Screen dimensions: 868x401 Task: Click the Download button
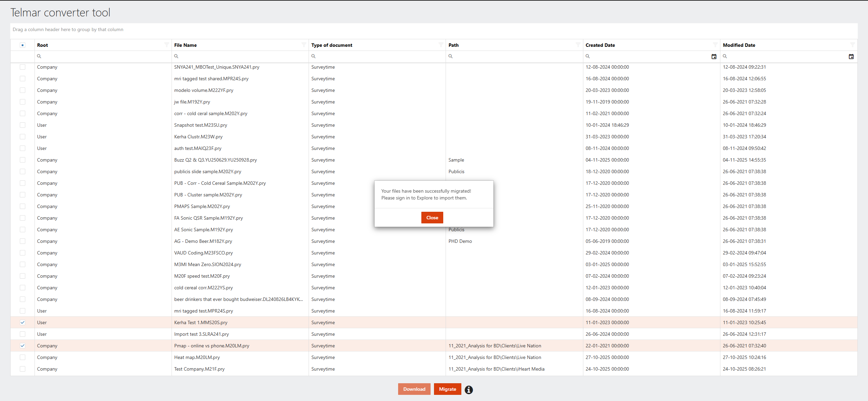click(x=414, y=389)
